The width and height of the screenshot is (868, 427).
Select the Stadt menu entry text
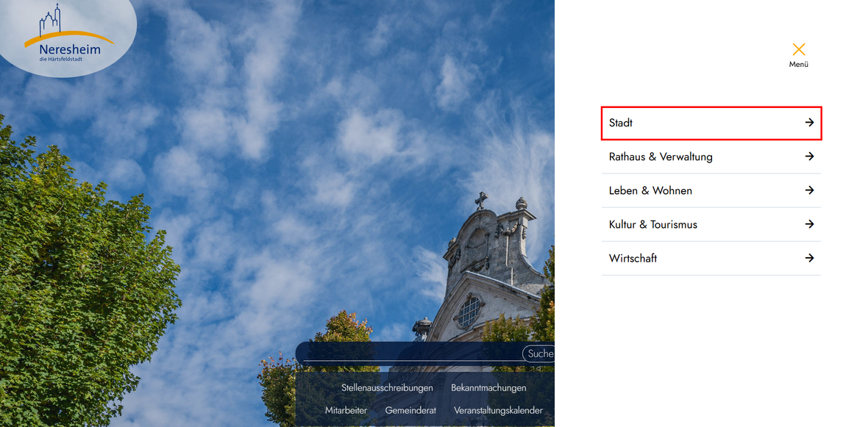pyautogui.click(x=621, y=123)
